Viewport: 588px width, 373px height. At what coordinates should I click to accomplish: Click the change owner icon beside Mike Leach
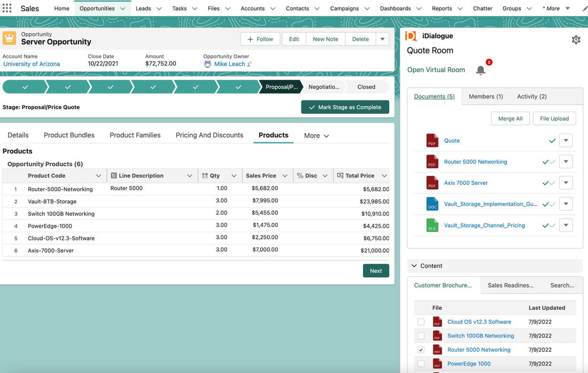(x=250, y=64)
